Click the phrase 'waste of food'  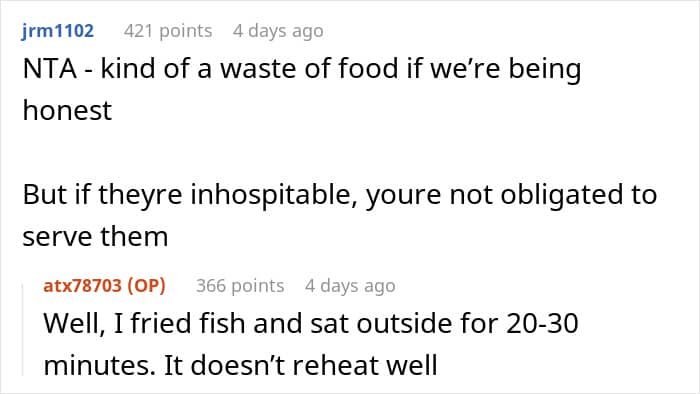tap(309, 69)
